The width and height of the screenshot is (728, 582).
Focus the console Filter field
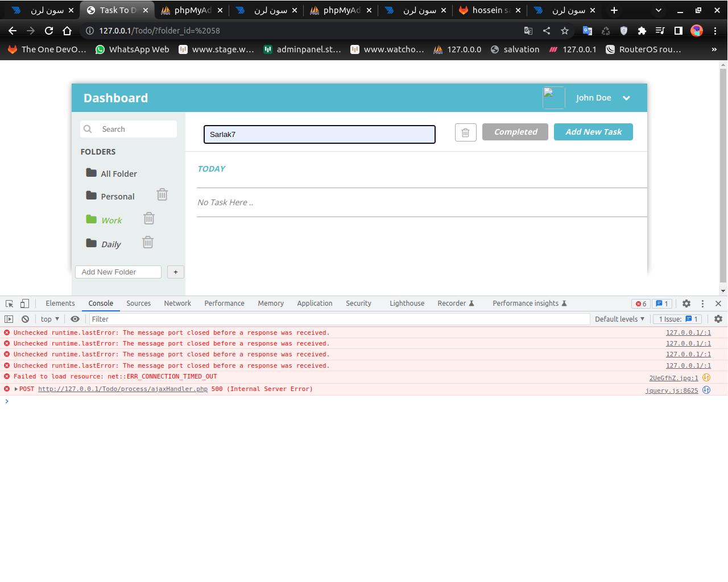coord(340,319)
